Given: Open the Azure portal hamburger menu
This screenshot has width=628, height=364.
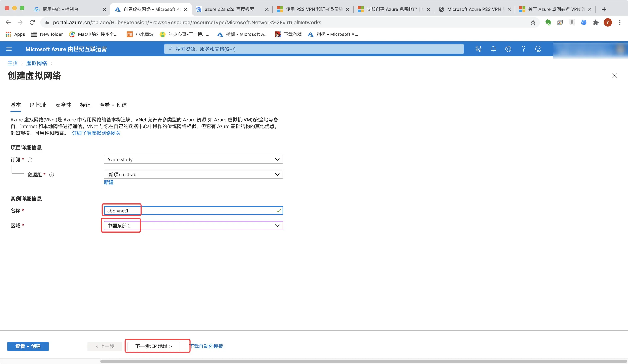Looking at the screenshot, I should pos(9,49).
